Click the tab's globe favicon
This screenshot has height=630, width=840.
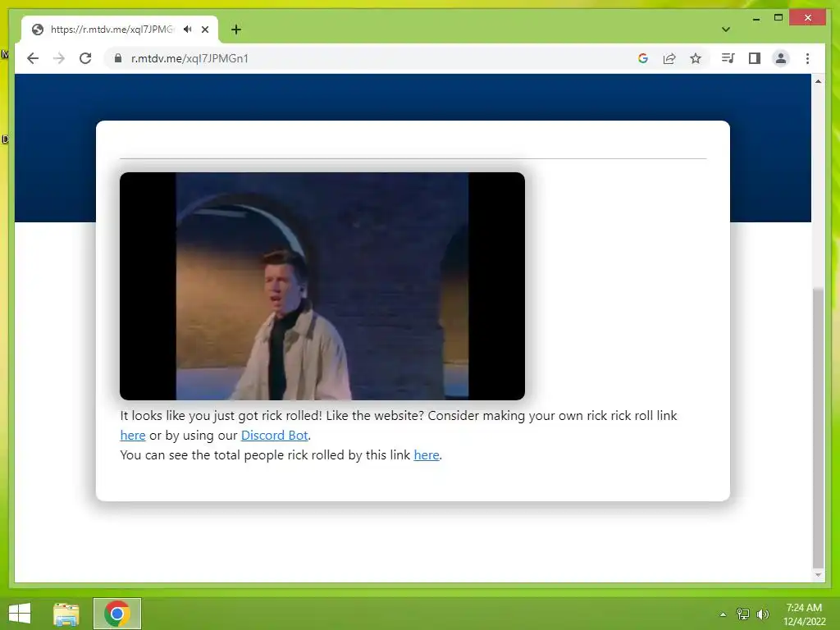[38, 30]
